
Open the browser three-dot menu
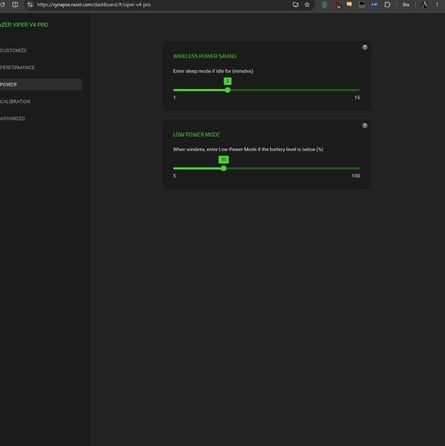pos(437,5)
